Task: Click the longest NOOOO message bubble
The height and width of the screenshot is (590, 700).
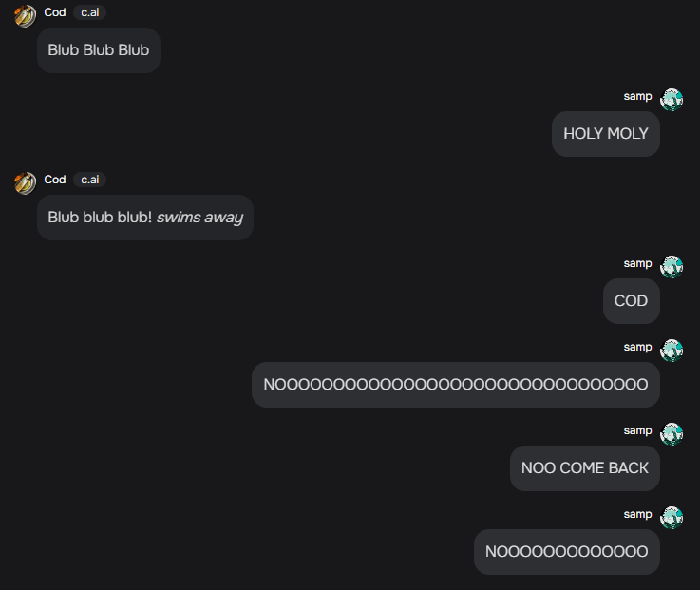Action: tap(456, 384)
